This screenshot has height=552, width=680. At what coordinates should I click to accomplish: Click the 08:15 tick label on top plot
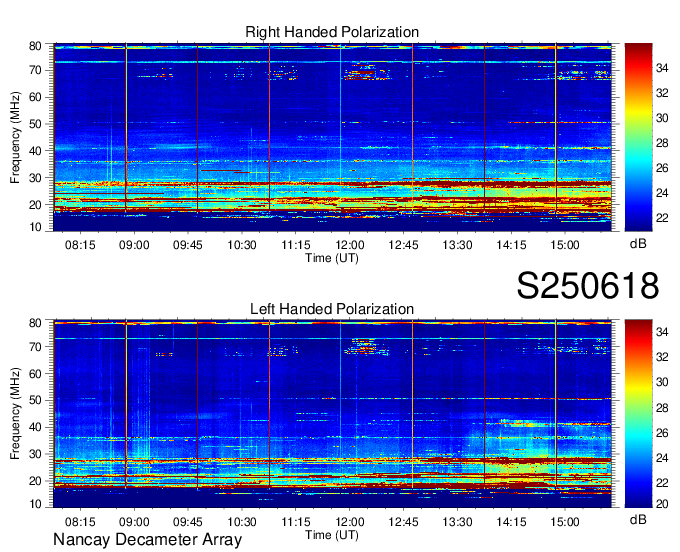tap(80, 245)
